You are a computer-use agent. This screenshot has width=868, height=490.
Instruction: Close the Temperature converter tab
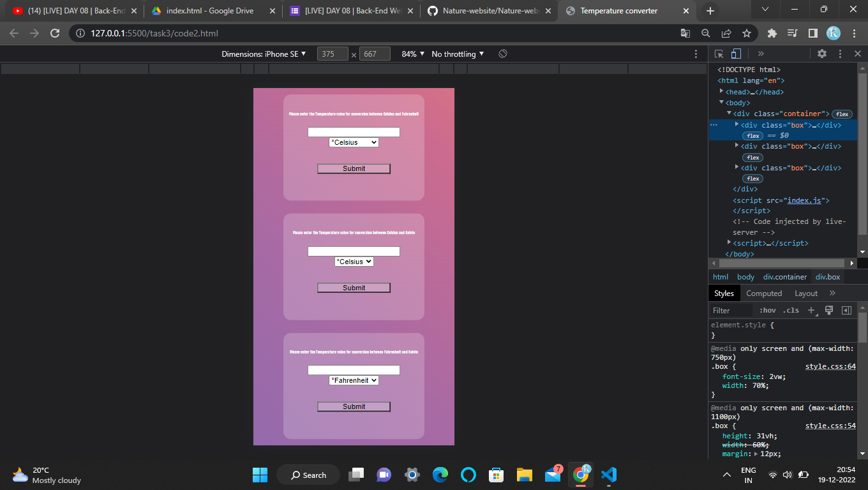(686, 11)
